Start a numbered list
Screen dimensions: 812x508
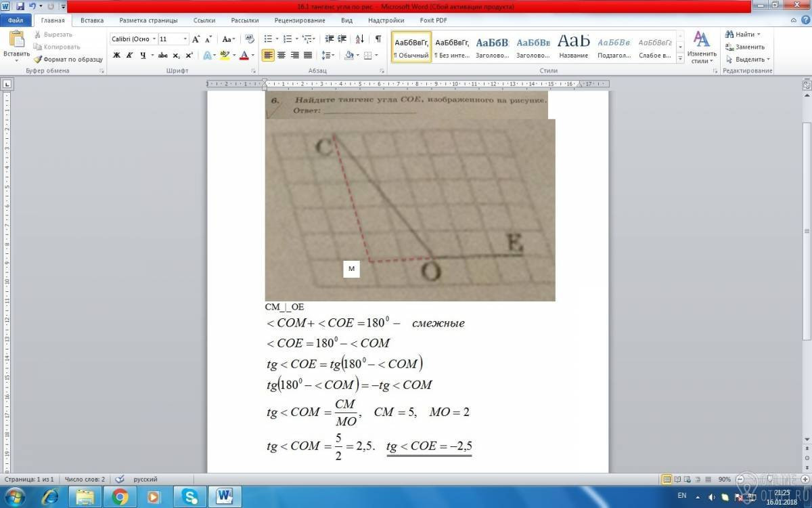(289, 39)
